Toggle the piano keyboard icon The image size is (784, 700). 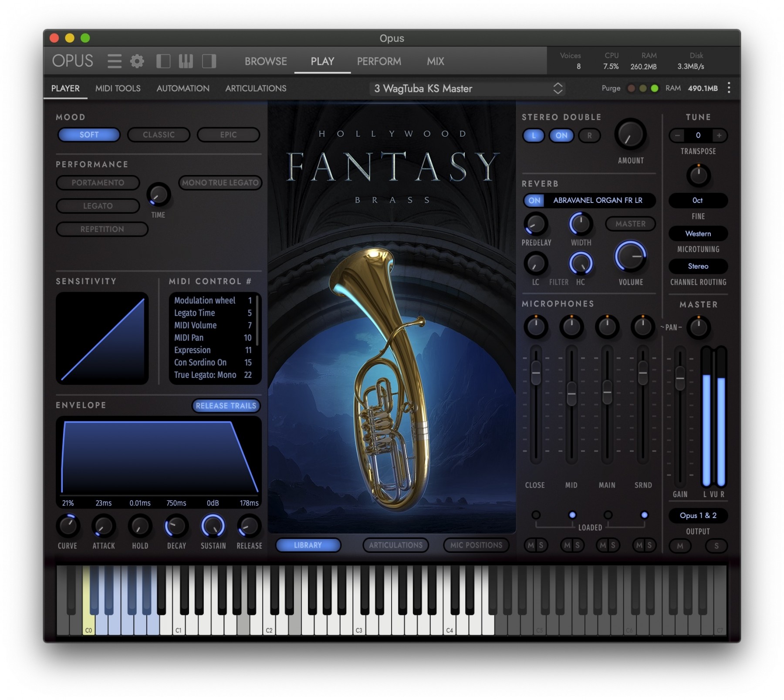click(186, 61)
